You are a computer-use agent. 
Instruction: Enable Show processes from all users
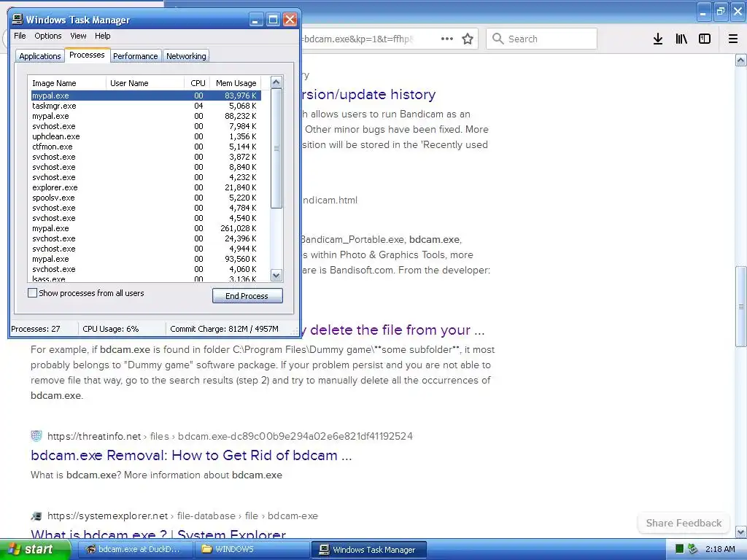click(x=32, y=293)
